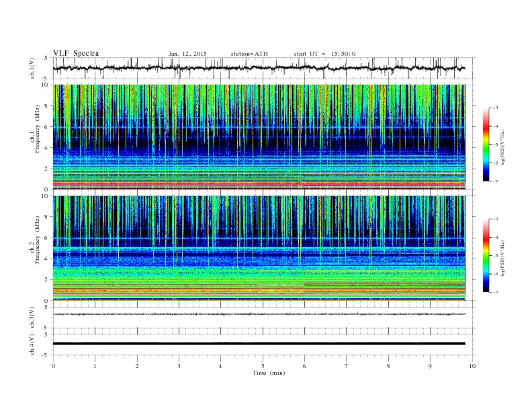Click the ch.1 voltage waveform trace
Viewport: 532px width, 411px height.
pyautogui.click(x=259, y=68)
